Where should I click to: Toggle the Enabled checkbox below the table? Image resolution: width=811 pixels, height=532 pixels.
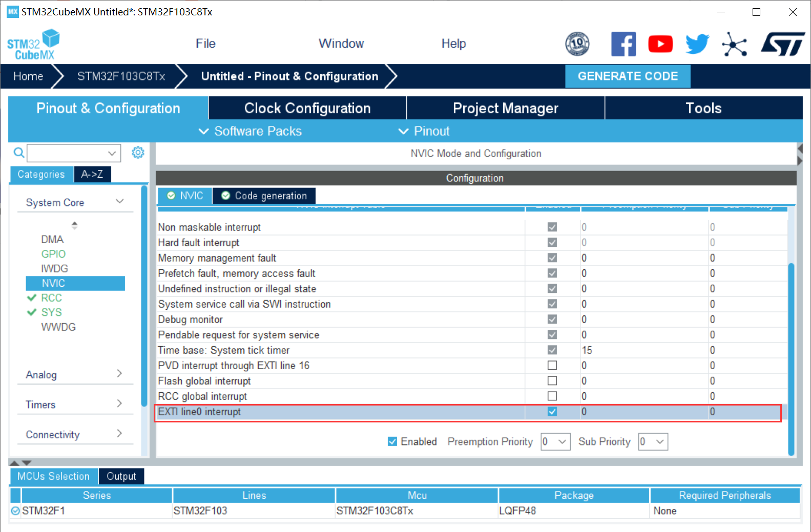(x=392, y=441)
